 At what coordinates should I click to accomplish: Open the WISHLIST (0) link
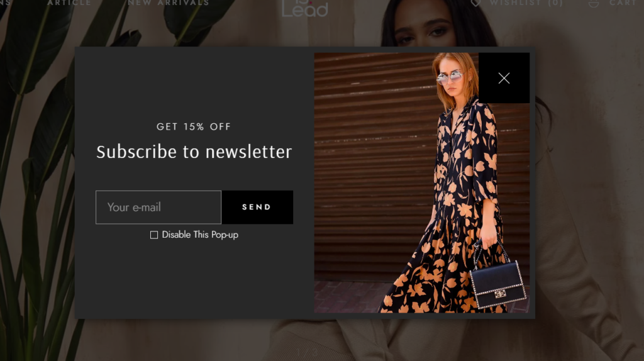(526, 3)
